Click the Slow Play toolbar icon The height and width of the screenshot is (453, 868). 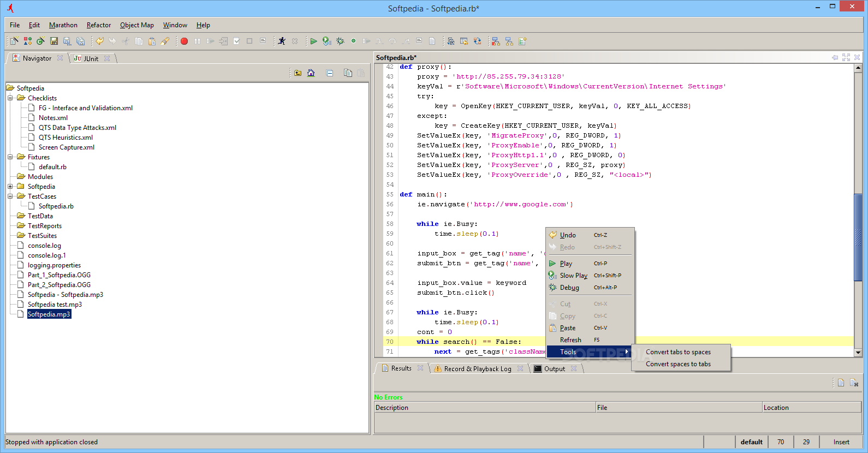326,41
